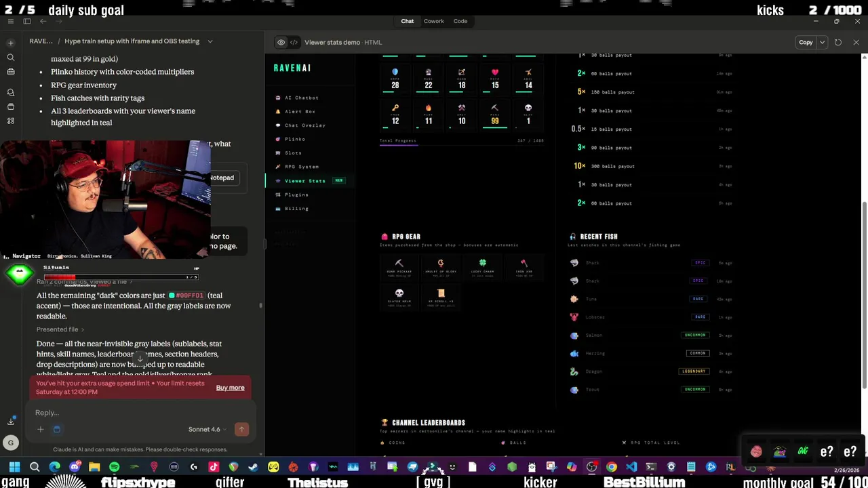Viewport: 868px width, 488px height.
Task: Select the fire skill tile showing 11
Action: (x=428, y=115)
